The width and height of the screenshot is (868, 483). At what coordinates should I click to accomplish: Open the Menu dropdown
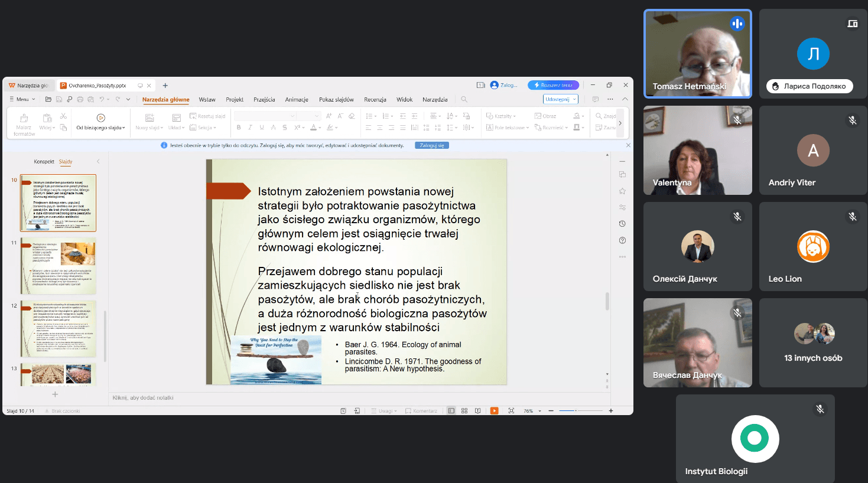[22, 99]
